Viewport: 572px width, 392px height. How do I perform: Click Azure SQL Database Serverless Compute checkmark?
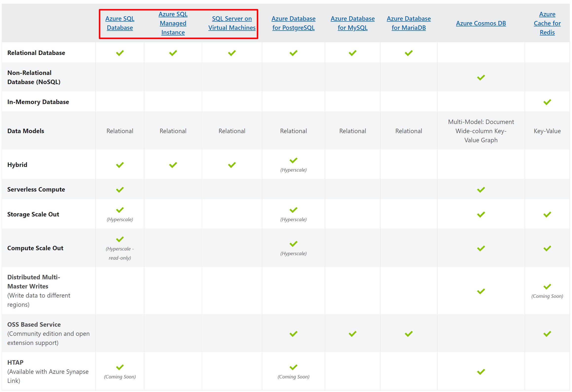[x=120, y=190]
